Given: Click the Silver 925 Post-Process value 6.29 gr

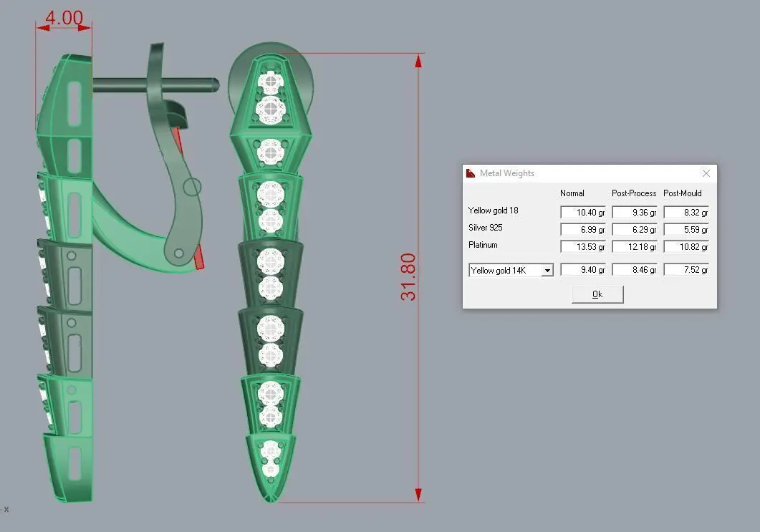Looking at the screenshot, I should (635, 229).
